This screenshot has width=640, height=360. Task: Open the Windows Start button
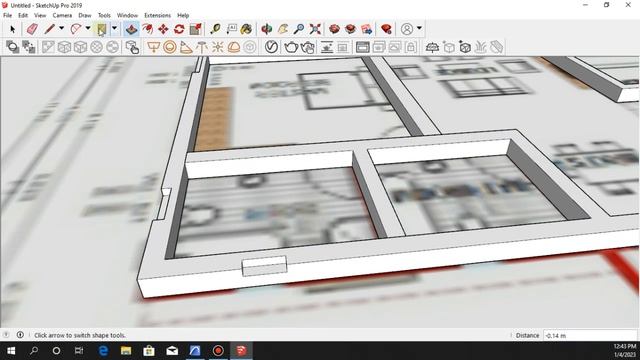pos(11,351)
